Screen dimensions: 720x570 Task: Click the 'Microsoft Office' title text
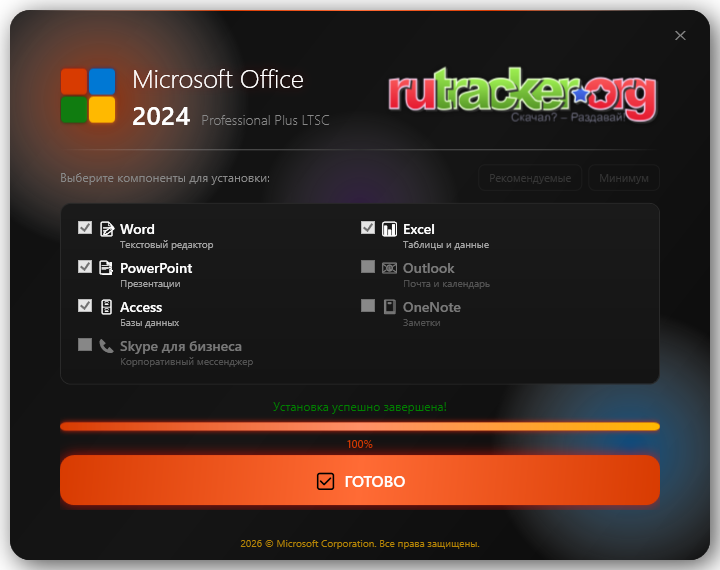218,79
